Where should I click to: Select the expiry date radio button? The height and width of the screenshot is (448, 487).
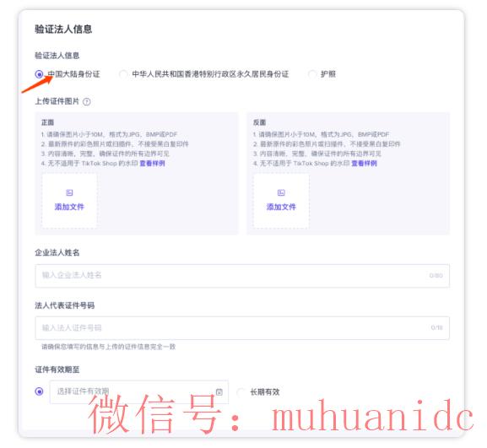(39, 391)
